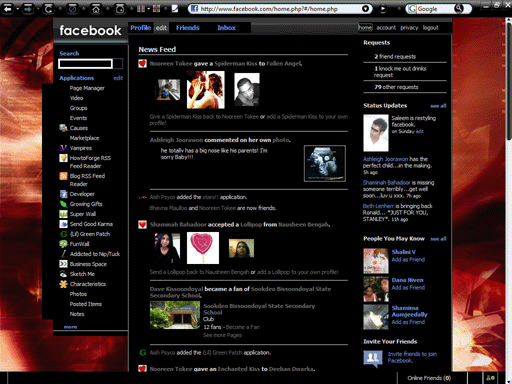Screen dimensions: 512x384
Task: Open the privacy settings link
Action: coord(409,28)
